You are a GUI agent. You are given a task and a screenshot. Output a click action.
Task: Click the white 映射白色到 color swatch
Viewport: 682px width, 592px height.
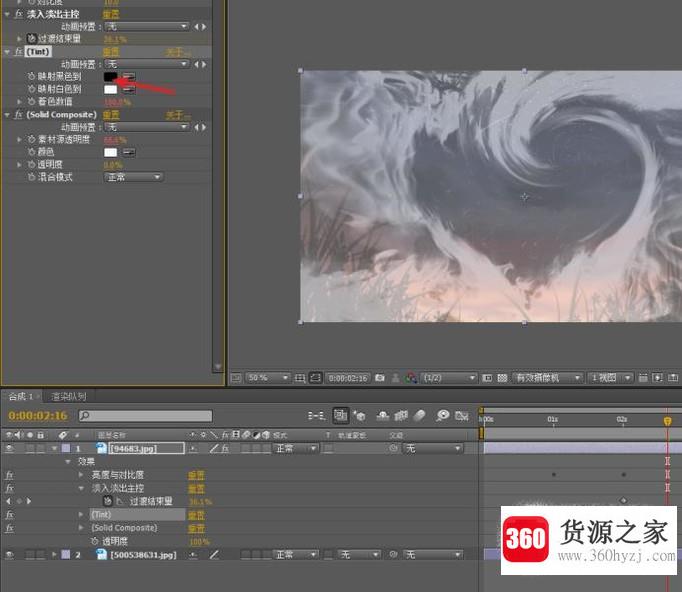pyautogui.click(x=110, y=90)
